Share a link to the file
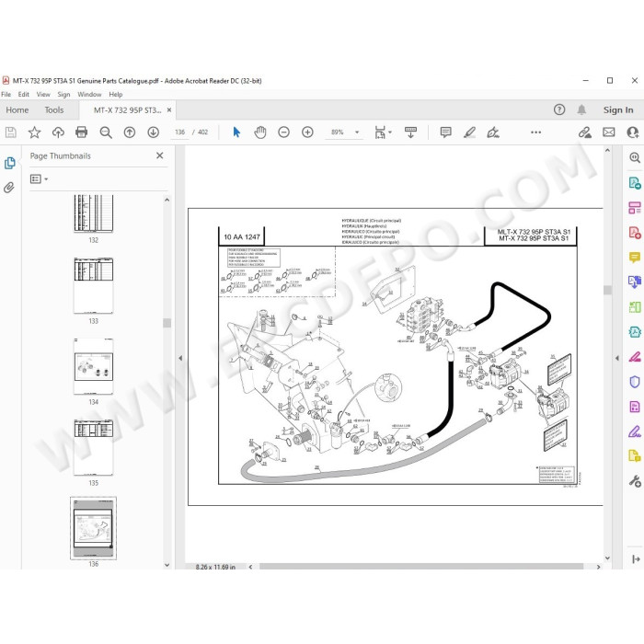 [x=585, y=132]
